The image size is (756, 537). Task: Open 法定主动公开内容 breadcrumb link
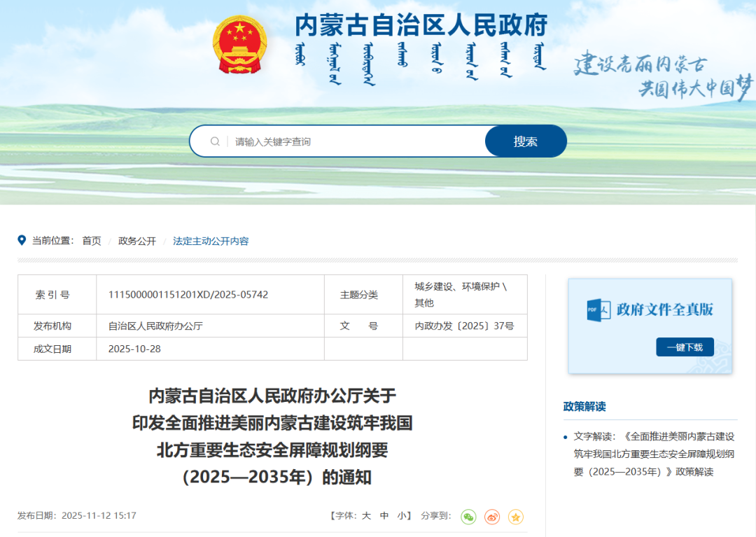point(211,241)
